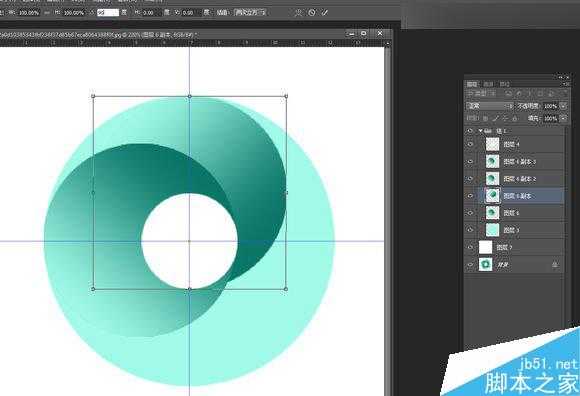Switch to warp mode icon in options bar
This screenshot has width=580, height=396.
(298, 13)
